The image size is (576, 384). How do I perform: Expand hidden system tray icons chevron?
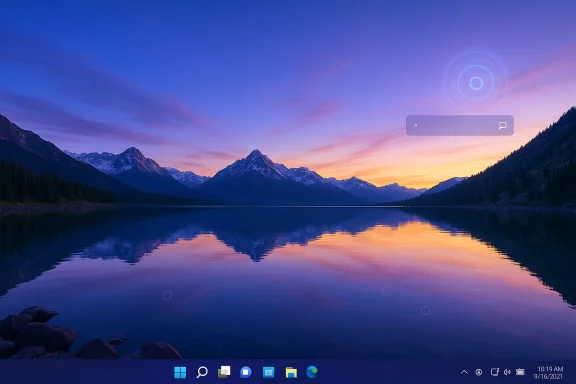[464, 372]
